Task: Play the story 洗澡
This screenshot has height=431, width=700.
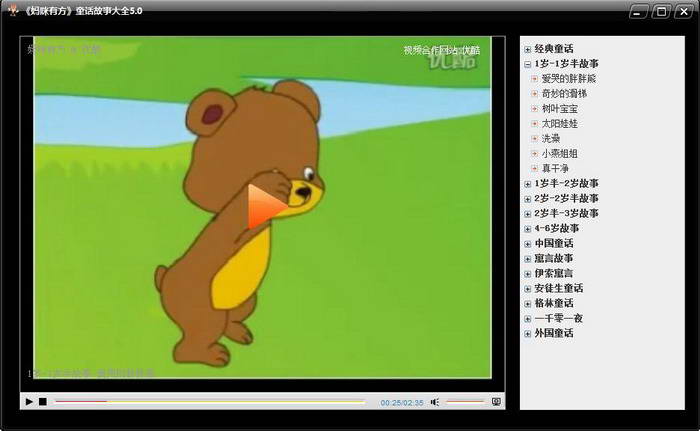Action: 550,138
